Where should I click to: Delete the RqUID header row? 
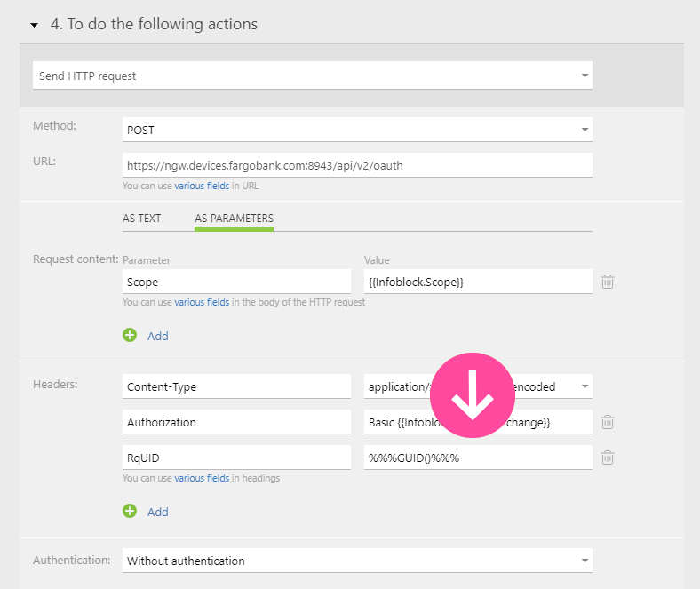click(608, 458)
